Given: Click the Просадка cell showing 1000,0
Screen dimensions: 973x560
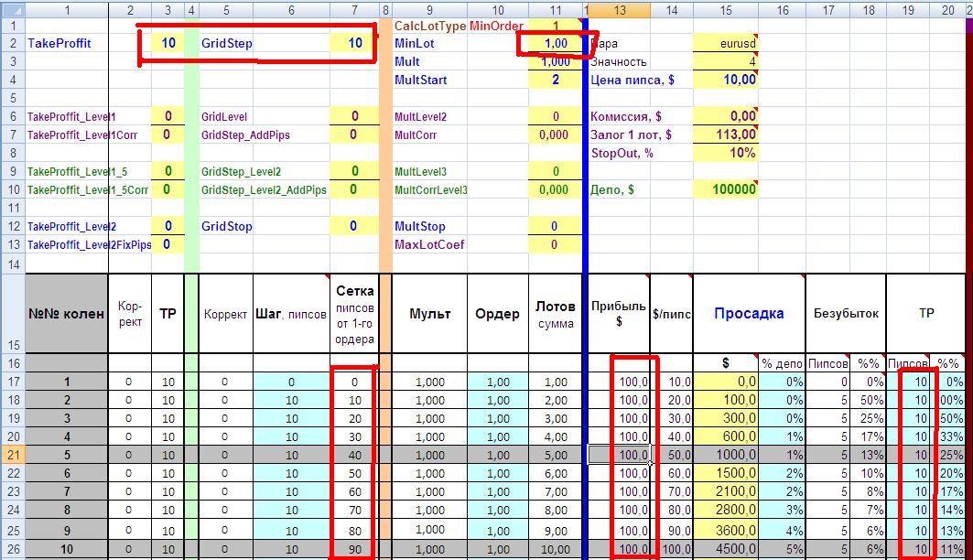Looking at the screenshot, I should (726, 455).
